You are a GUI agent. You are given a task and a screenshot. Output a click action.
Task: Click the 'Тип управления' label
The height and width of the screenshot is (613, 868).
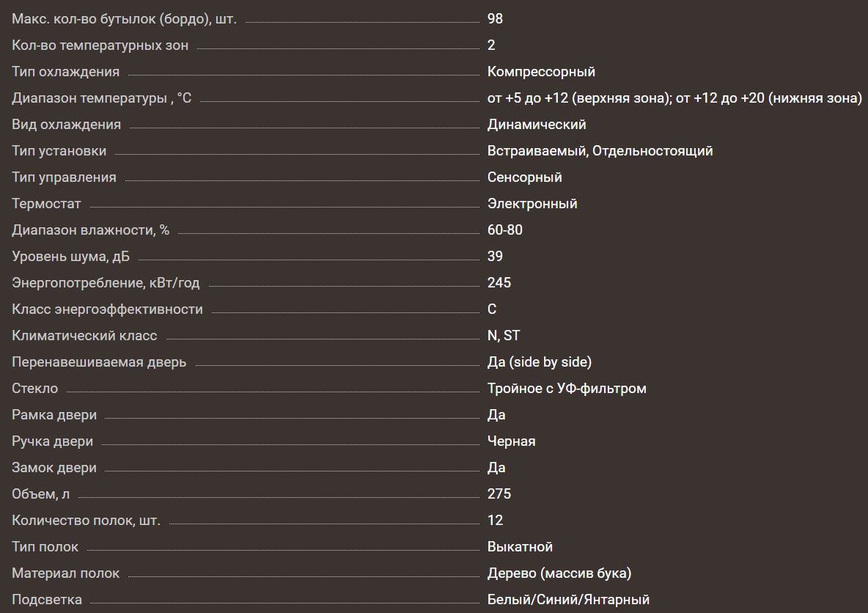point(64,177)
